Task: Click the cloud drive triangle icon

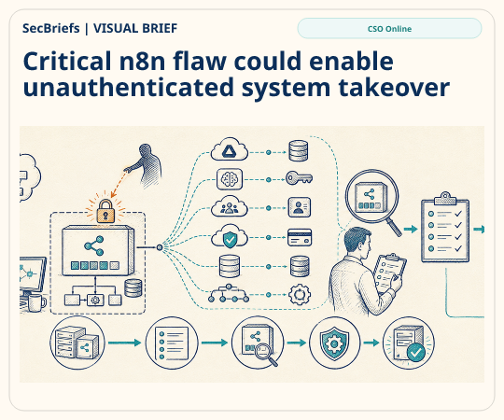Action: pos(230,150)
